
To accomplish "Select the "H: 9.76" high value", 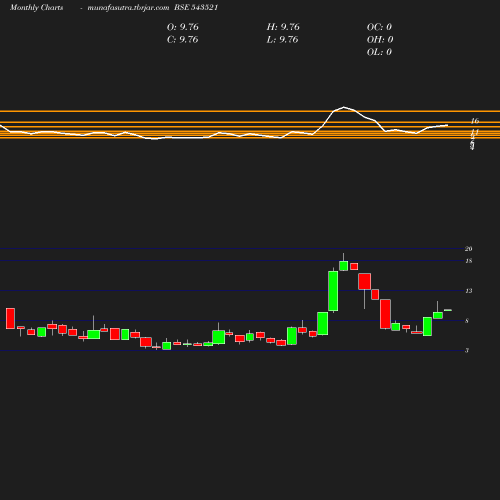I will [x=283, y=27].
